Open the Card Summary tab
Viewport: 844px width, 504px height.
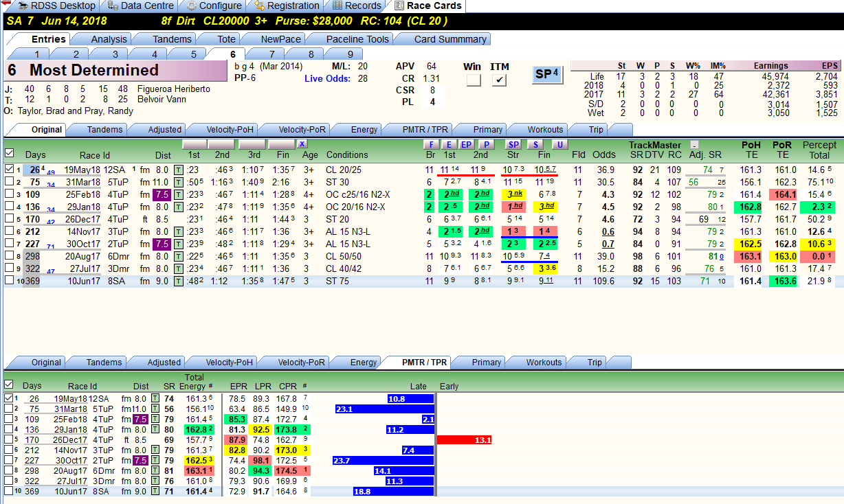point(450,39)
